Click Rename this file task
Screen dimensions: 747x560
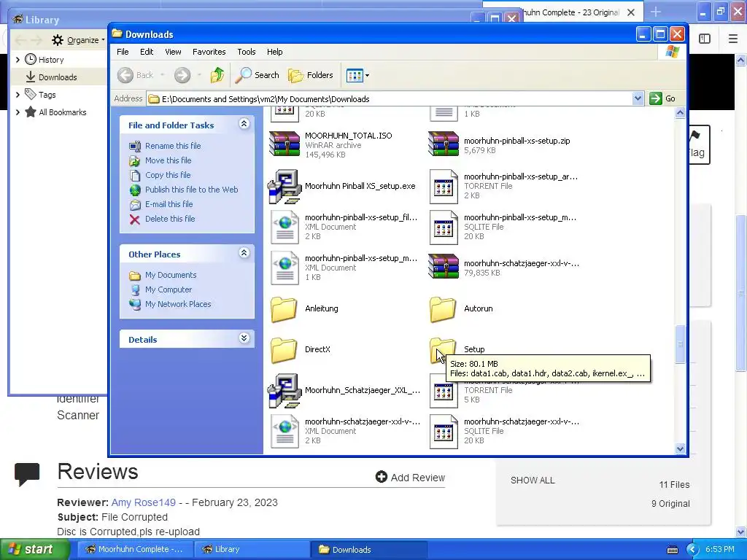pyautogui.click(x=173, y=146)
